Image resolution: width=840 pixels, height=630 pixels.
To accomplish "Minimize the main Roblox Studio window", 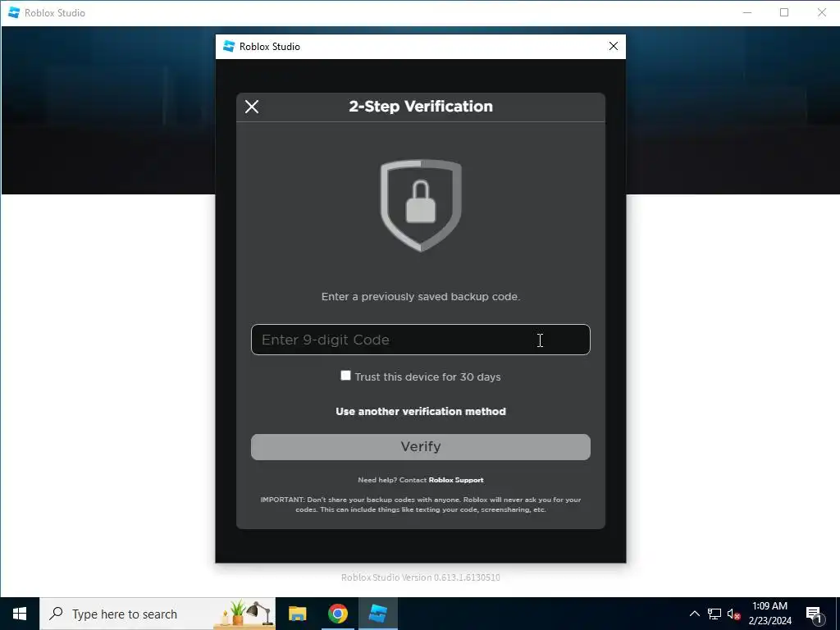I will click(x=747, y=12).
